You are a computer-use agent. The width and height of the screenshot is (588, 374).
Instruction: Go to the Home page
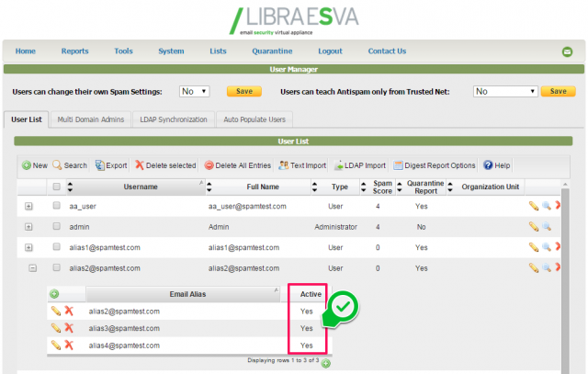(x=26, y=51)
